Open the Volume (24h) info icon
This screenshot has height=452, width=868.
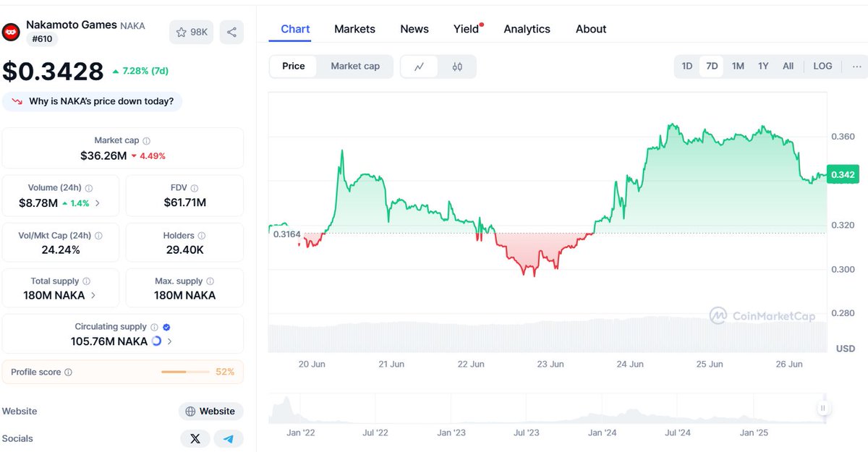point(89,188)
